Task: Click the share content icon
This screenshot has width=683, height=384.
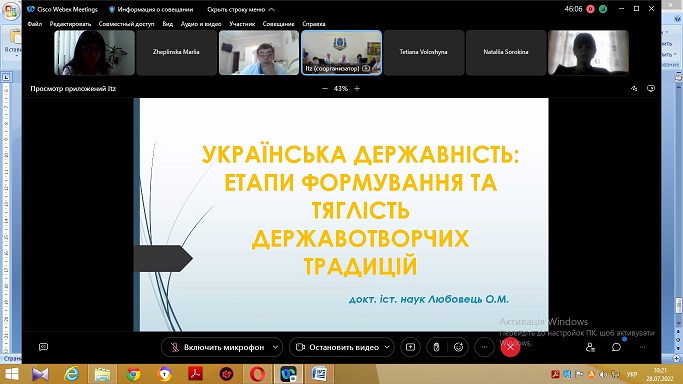Action: pos(410,347)
